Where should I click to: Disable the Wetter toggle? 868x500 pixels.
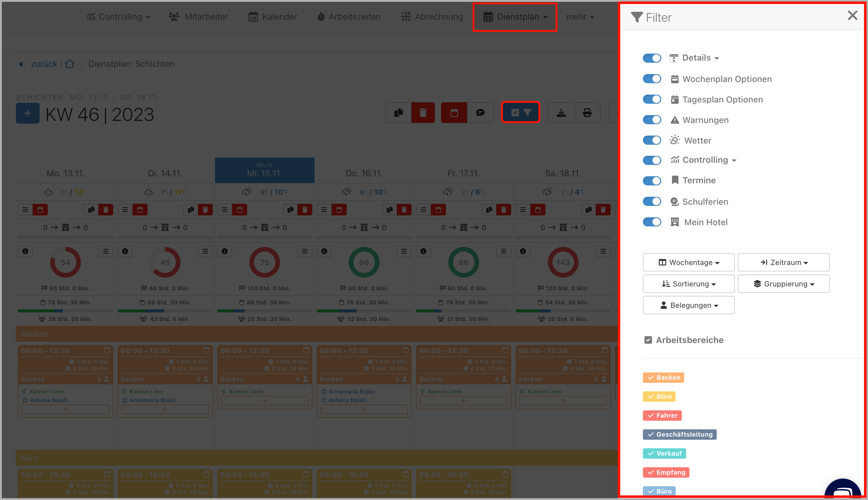[x=651, y=140]
